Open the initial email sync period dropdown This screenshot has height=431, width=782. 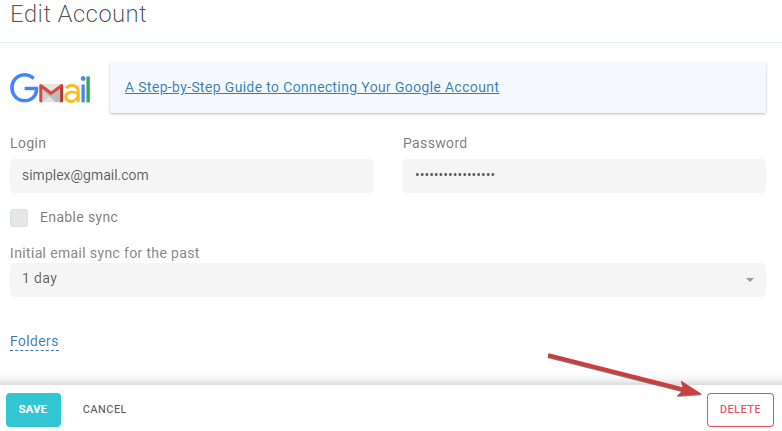pyautogui.click(x=388, y=280)
